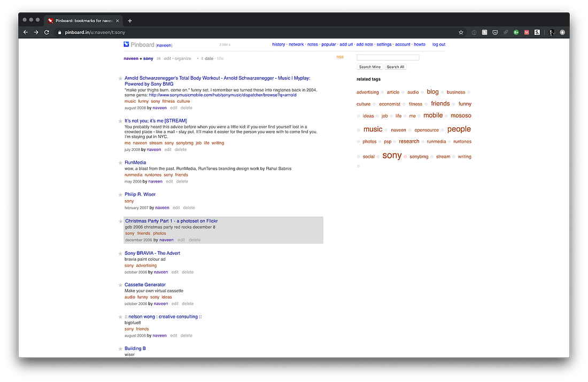Open the sonymusicmobile.com URL in description

[x=223, y=95]
